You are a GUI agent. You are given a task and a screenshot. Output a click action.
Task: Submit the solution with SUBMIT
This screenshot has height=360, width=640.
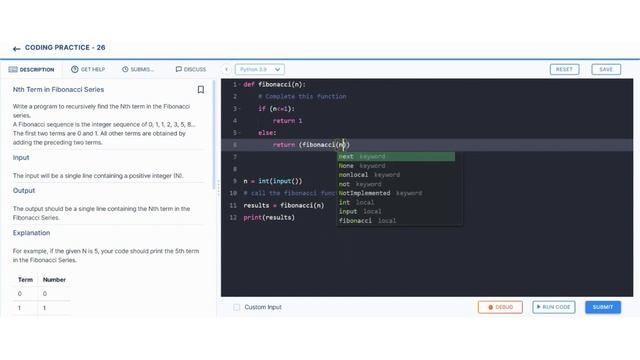pyautogui.click(x=603, y=307)
